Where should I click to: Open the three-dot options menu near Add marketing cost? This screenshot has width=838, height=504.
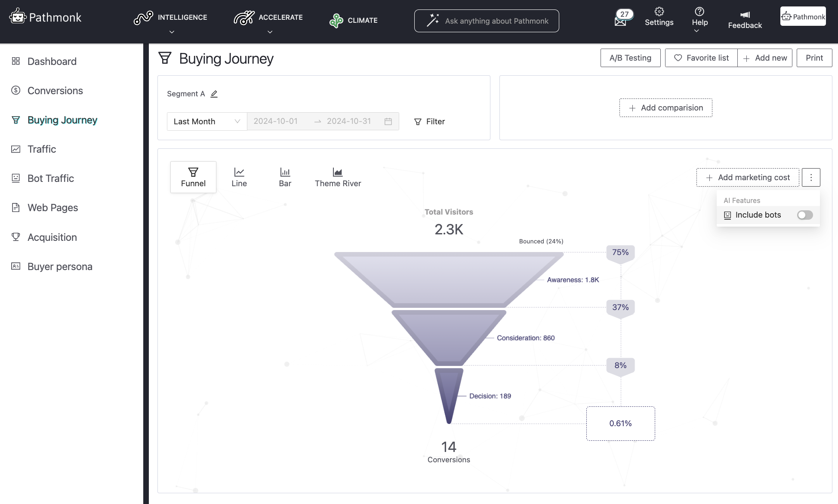[x=811, y=177]
